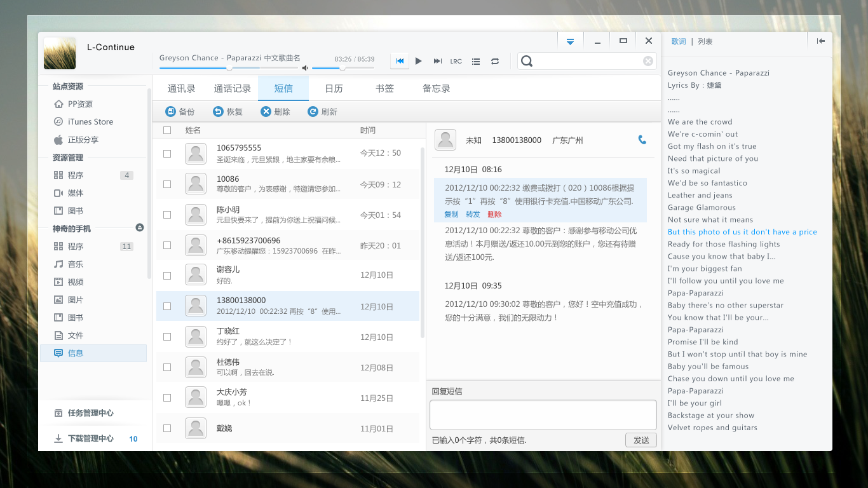The image size is (868, 488).
Task: Check the box for 陈小明
Action: coord(167,215)
